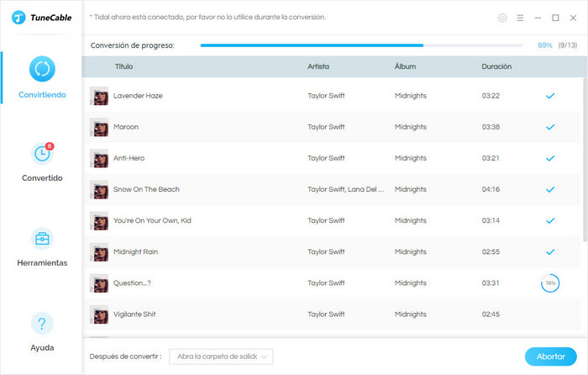The image size is (588, 375).
Task: Click the Snow On The Beach thumbnail
Action: pos(99,189)
